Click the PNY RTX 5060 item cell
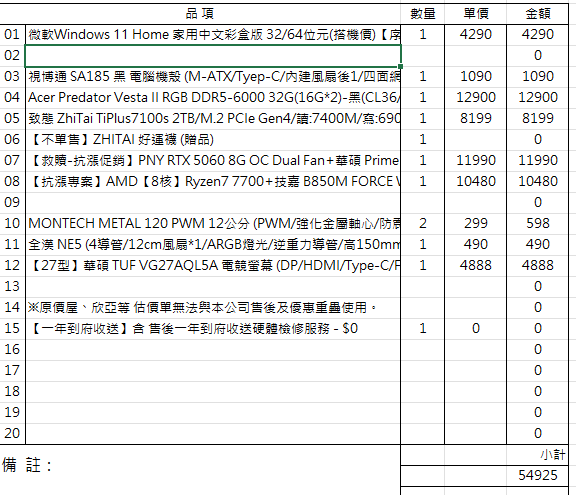This screenshot has width=576, height=495. 213,160
